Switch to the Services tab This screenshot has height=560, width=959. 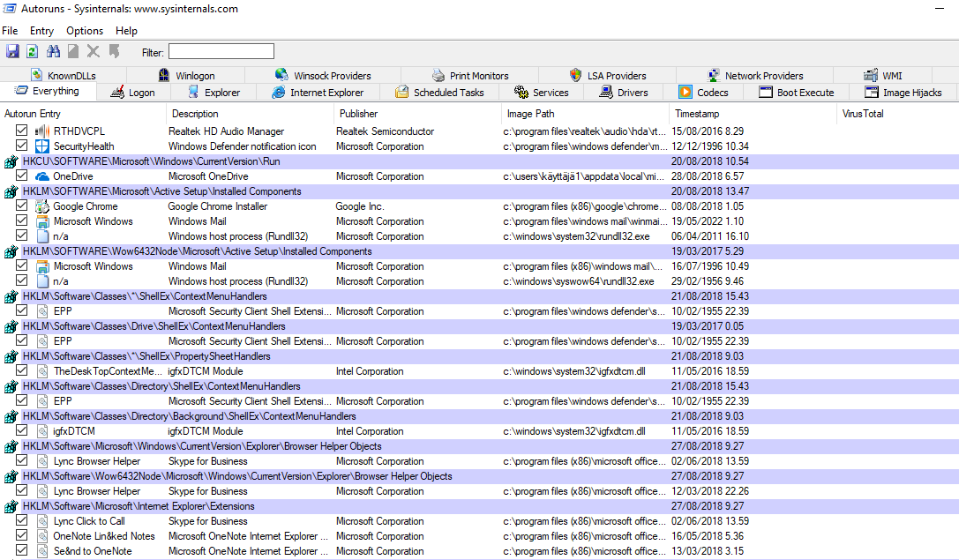[x=542, y=93]
